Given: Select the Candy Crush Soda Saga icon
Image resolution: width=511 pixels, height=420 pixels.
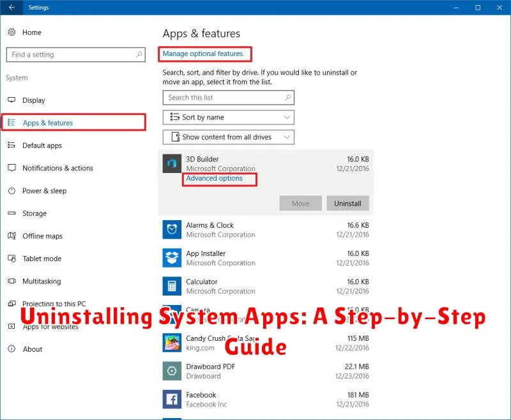Looking at the screenshot, I should pyautogui.click(x=171, y=343).
